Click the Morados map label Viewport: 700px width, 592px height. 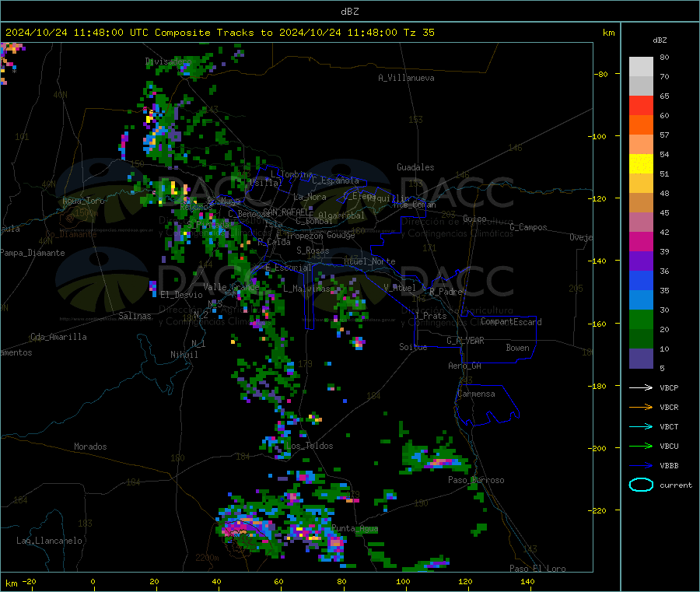pos(90,447)
